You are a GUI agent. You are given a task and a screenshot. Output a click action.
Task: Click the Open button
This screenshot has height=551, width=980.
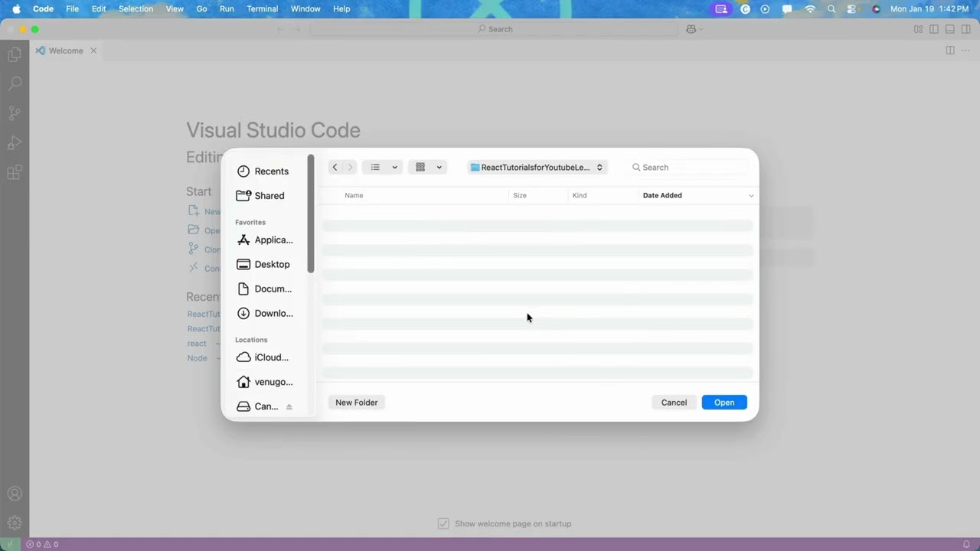click(724, 403)
